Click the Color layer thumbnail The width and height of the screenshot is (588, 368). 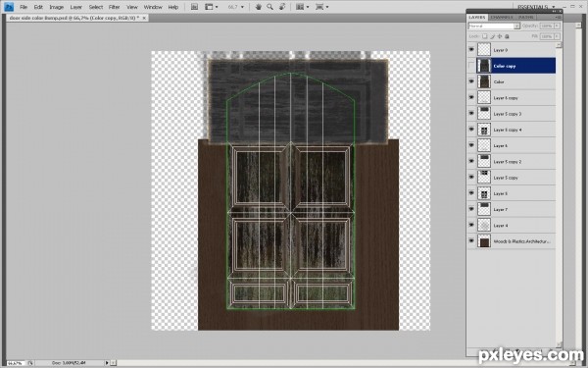pos(484,81)
